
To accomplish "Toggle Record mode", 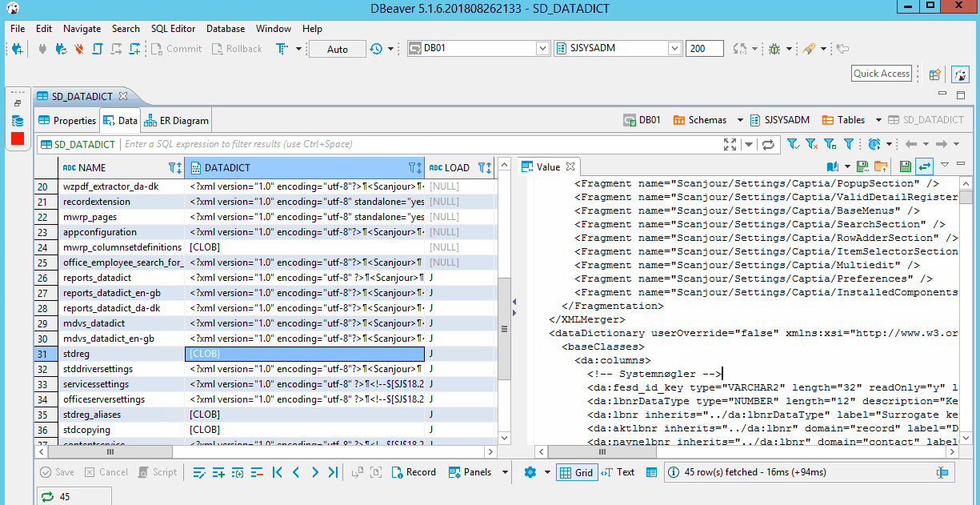I will (x=414, y=472).
